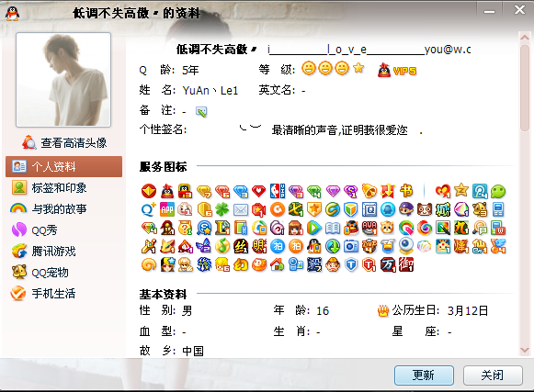Open the envelope mail service icon
This screenshot has height=392, width=534.
point(241,209)
